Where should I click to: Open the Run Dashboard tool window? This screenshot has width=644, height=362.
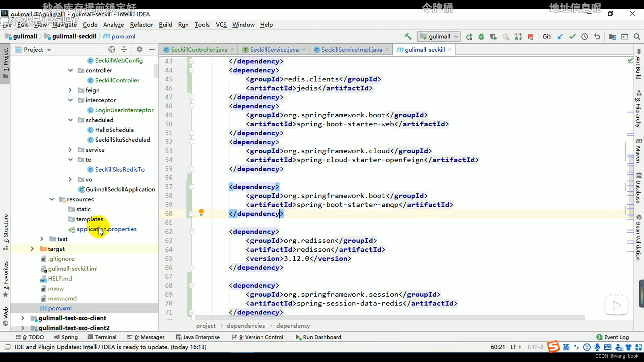point(319,337)
